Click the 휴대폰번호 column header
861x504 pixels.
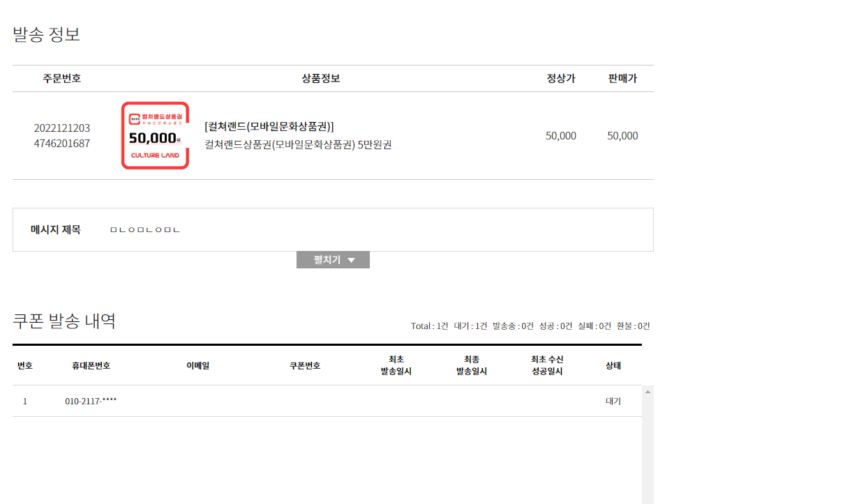point(91,365)
